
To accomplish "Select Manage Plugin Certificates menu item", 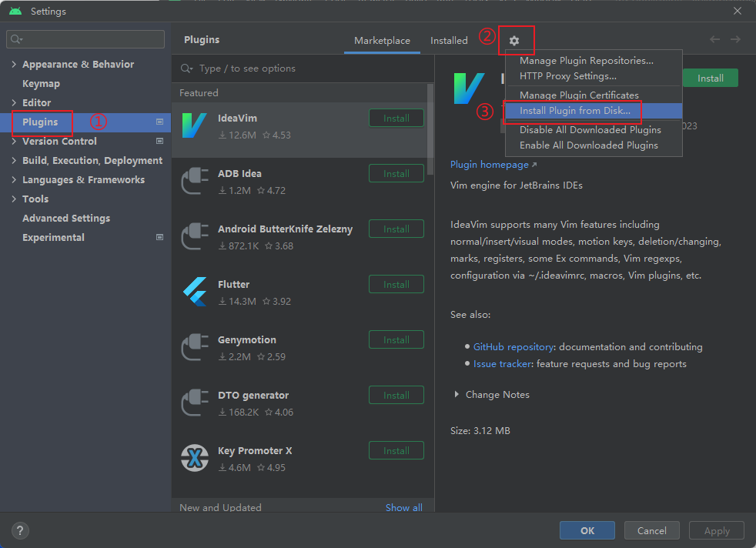I will (594, 95).
